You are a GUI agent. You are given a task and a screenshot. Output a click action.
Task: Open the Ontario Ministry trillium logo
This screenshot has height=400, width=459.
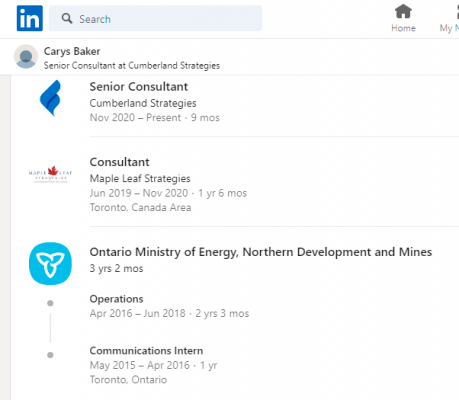(50, 263)
